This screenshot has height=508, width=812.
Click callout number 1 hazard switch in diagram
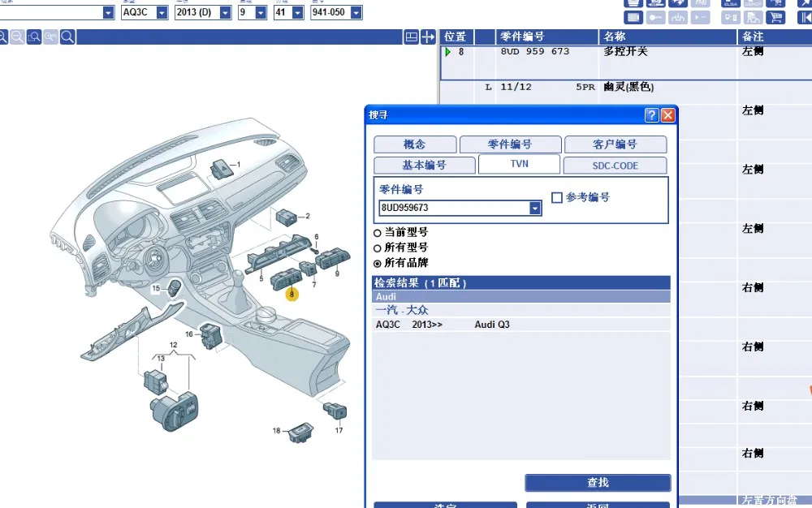(238, 165)
